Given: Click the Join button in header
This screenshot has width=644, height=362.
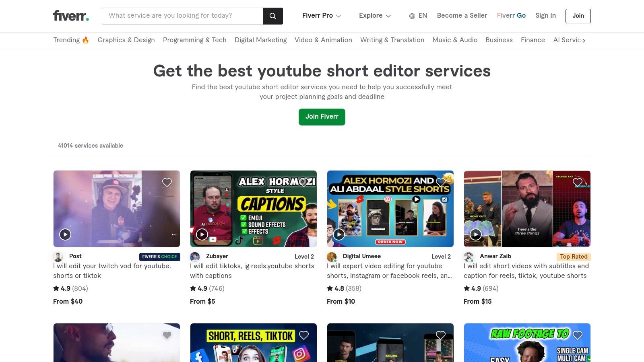Looking at the screenshot, I should coord(578,16).
